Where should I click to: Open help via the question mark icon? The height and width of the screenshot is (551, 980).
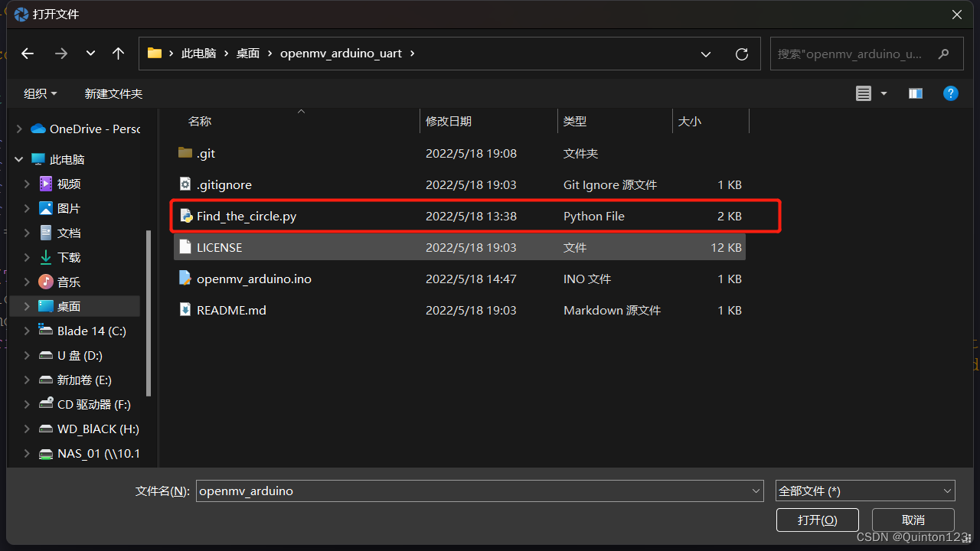pos(950,93)
